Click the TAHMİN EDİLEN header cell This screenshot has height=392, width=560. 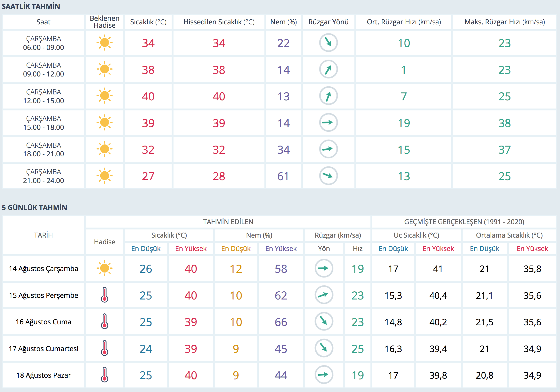(x=228, y=222)
